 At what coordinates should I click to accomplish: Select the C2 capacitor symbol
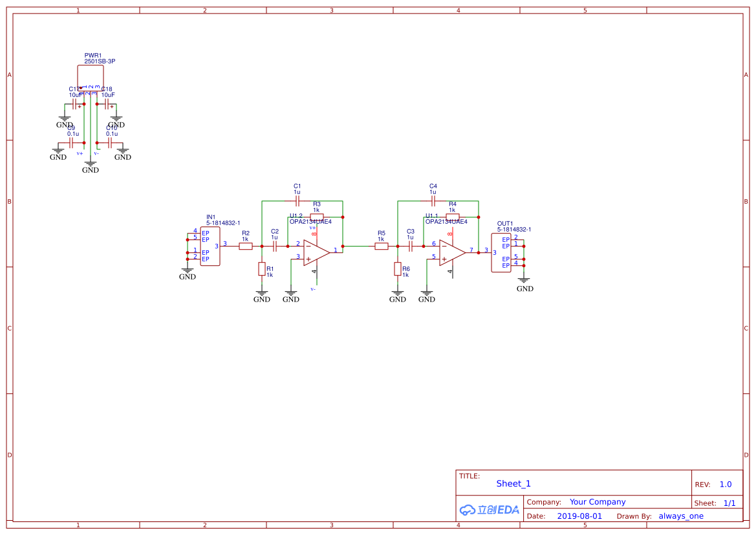click(275, 246)
